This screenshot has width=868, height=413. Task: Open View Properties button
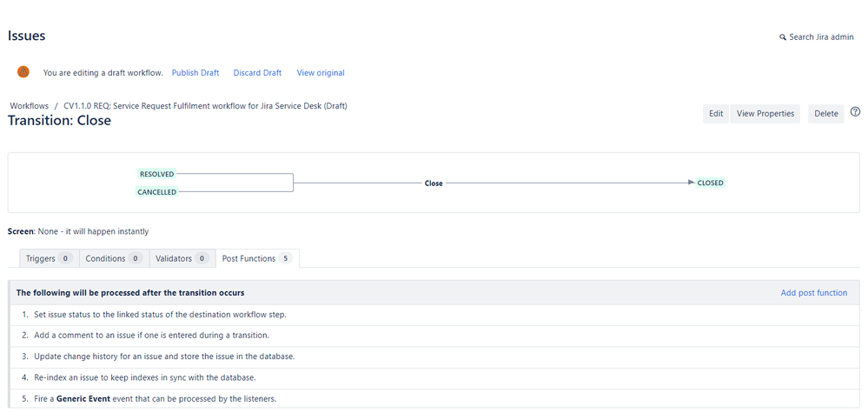tap(765, 114)
